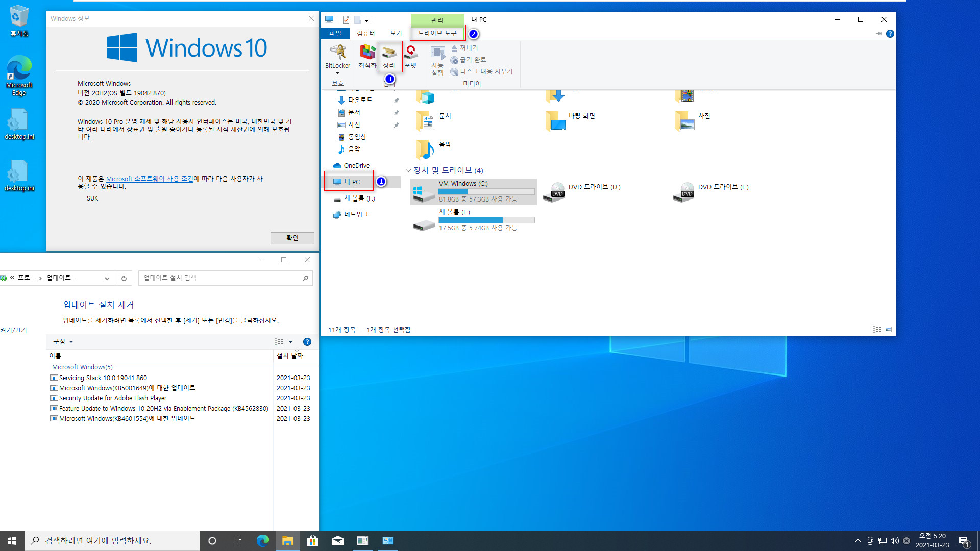980x551 pixels.
Task: Click Cortana circle on taskbar
Action: tap(212, 541)
